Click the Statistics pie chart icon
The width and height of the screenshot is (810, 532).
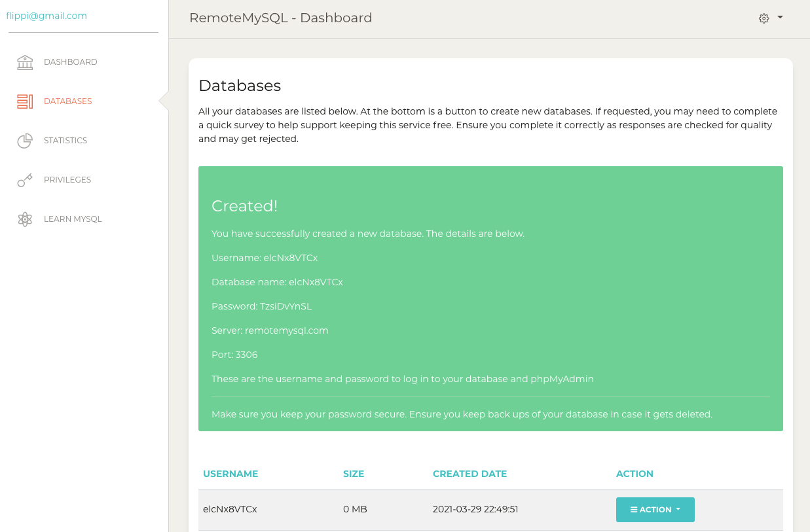tap(25, 141)
